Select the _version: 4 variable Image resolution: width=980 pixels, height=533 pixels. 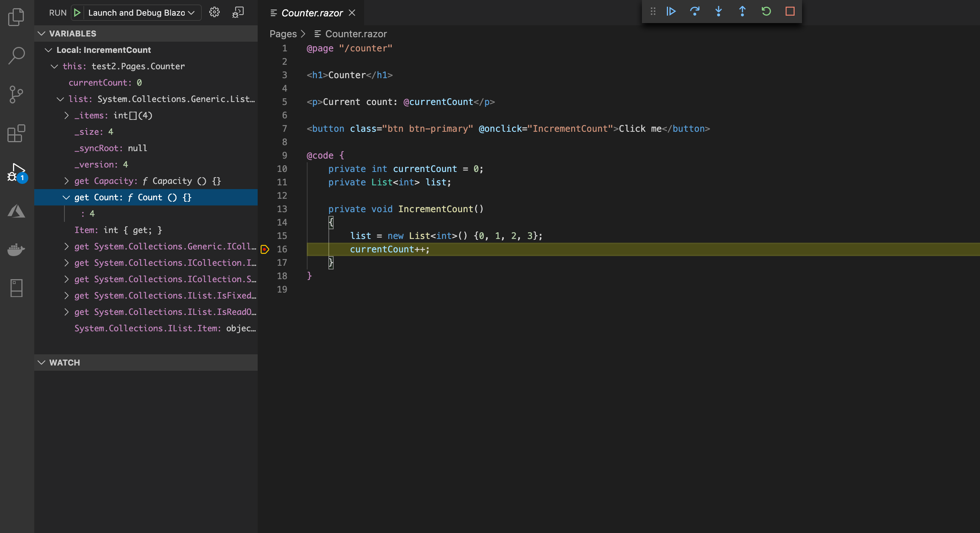(146, 164)
